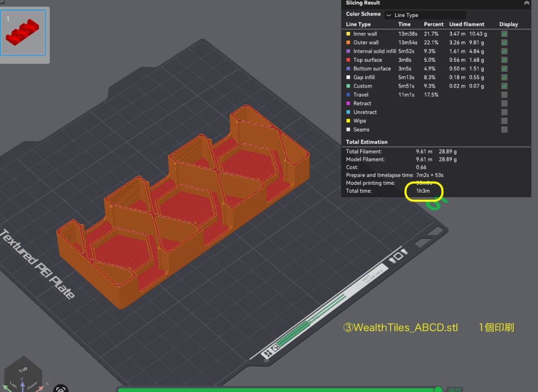
Task: Click the yellow Inner wall color swatch
Action: click(x=348, y=34)
